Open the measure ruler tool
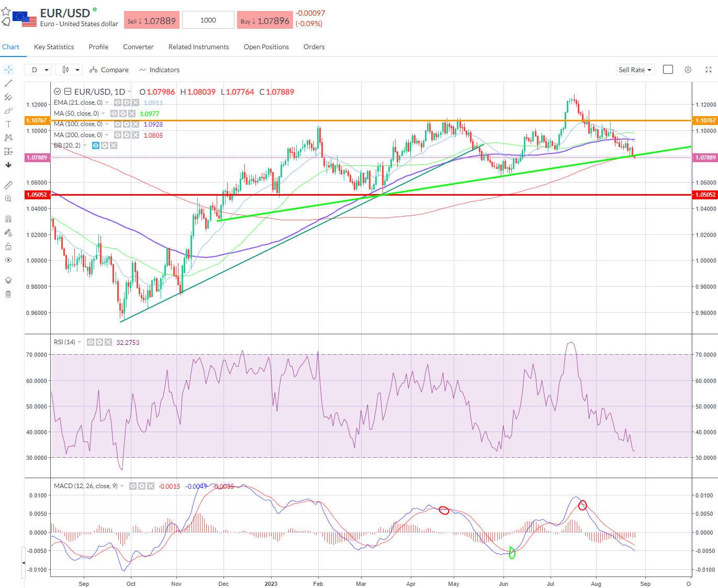The height and width of the screenshot is (588, 718). point(8,184)
